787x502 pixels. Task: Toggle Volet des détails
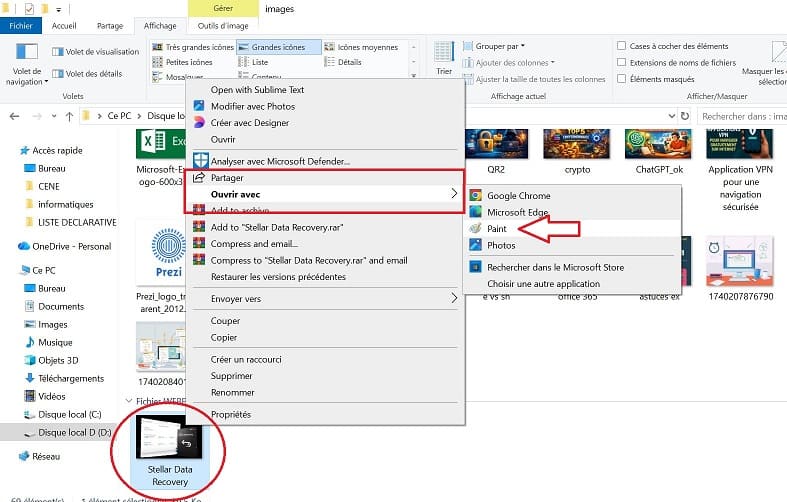coord(87,74)
